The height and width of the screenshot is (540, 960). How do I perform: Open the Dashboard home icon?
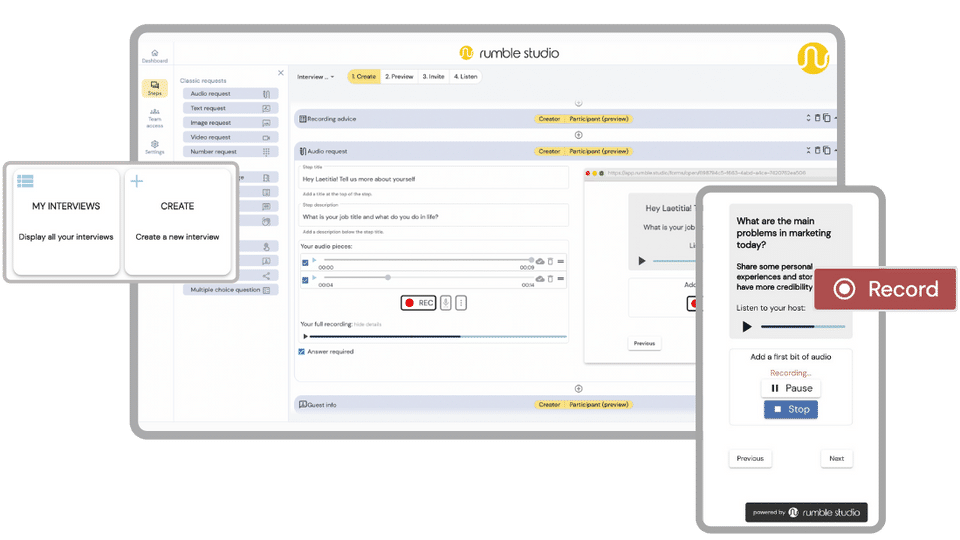point(154,56)
